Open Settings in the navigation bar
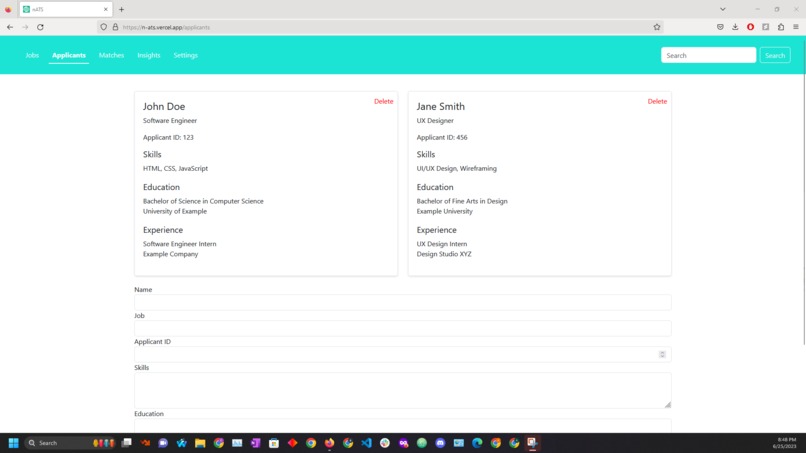806x453 pixels. [186, 55]
